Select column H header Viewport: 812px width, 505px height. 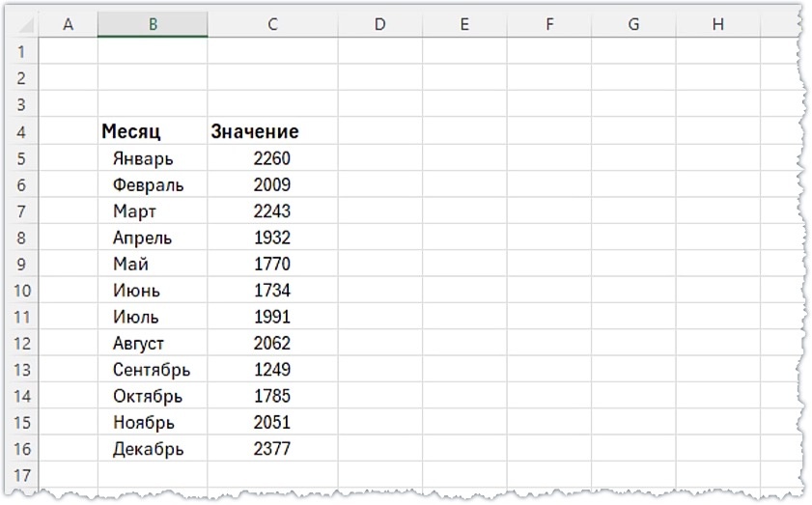click(x=717, y=24)
